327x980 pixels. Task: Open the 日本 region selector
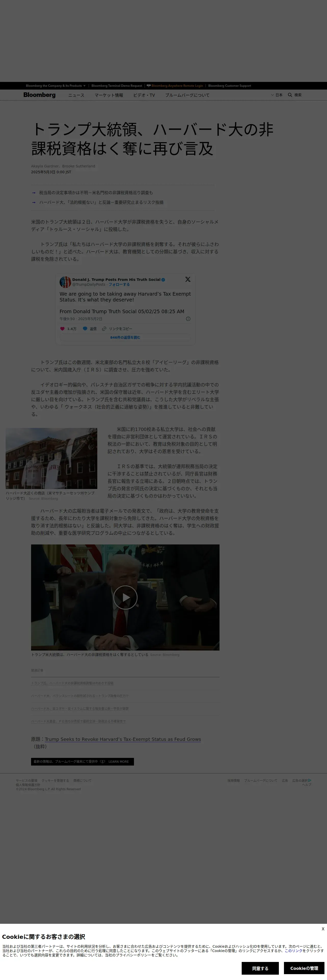click(x=277, y=95)
